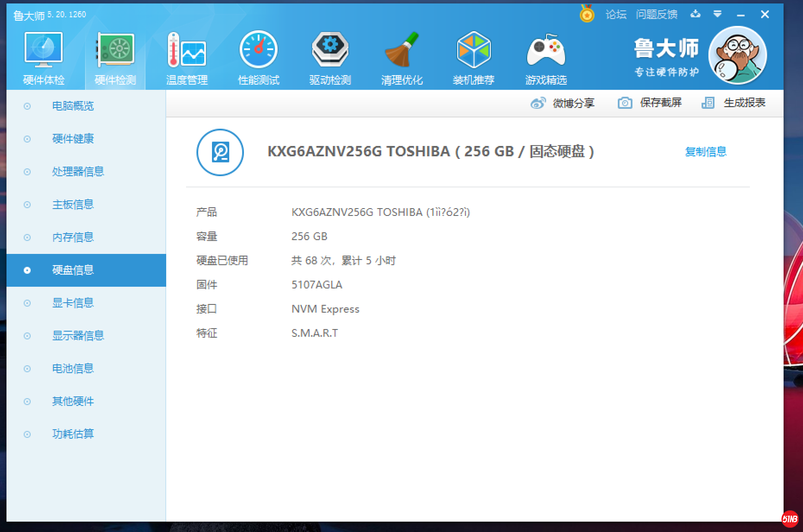Select 处理器信息 in the sidebar
The height and width of the screenshot is (532, 803).
coord(78,171)
